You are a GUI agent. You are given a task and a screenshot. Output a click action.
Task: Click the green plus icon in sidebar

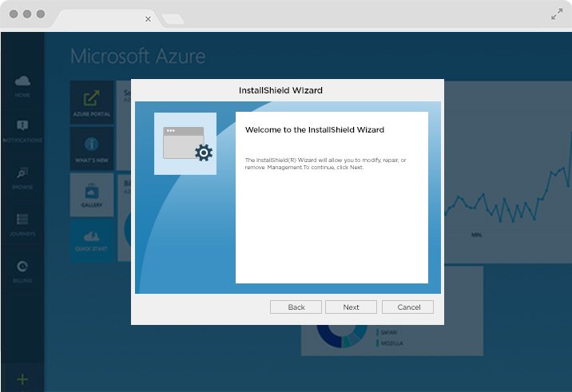pos(22,379)
